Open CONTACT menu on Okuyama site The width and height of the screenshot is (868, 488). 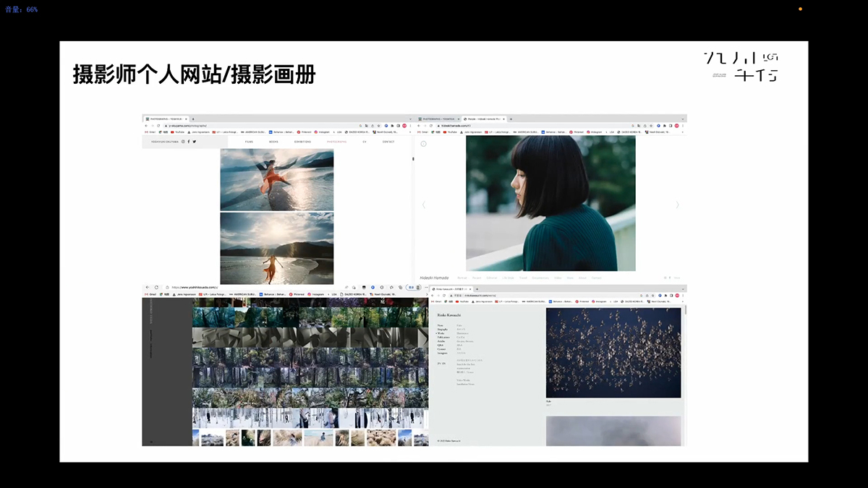point(388,142)
